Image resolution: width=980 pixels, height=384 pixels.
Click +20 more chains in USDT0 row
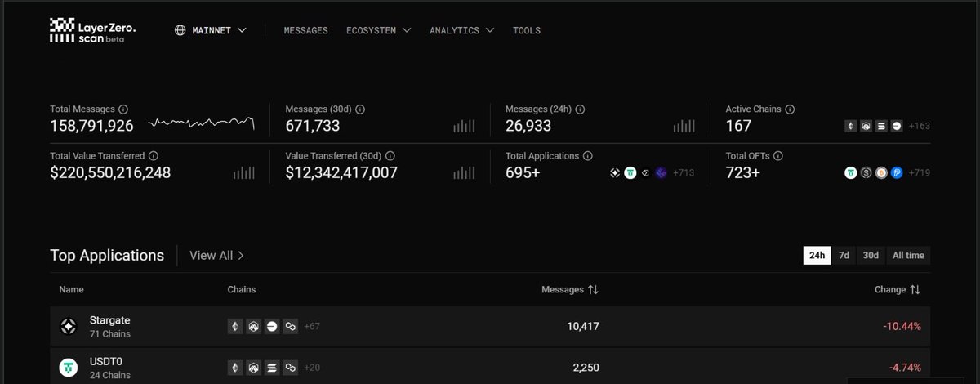click(312, 368)
